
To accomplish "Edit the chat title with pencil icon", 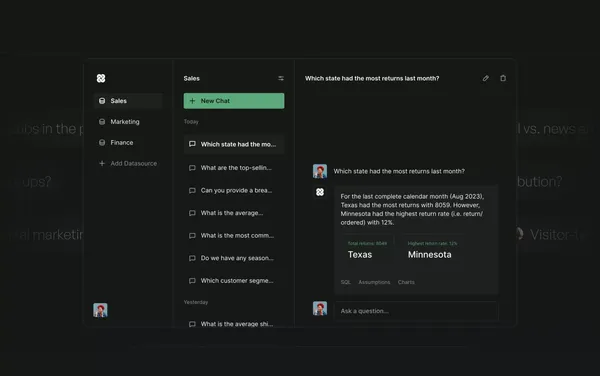I will click(x=486, y=78).
